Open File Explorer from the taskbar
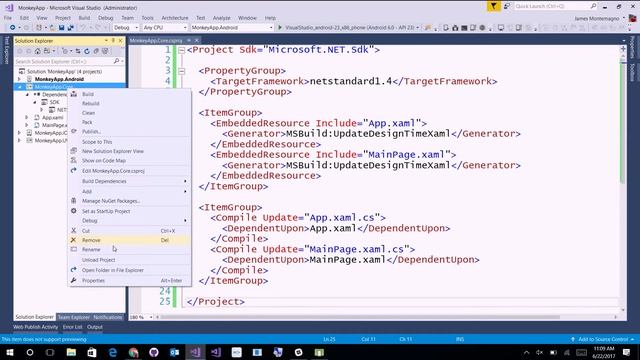Screen dimensions: 640x360 click(x=71, y=352)
